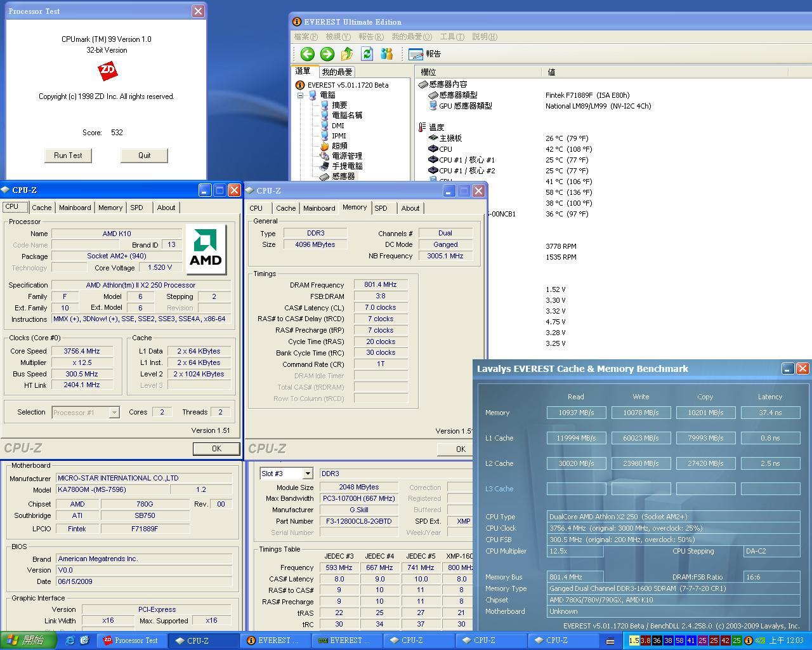Click the Memory Read 10937 MB/s field
The height and width of the screenshot is (650, 812).
click(x=576, y=413)
